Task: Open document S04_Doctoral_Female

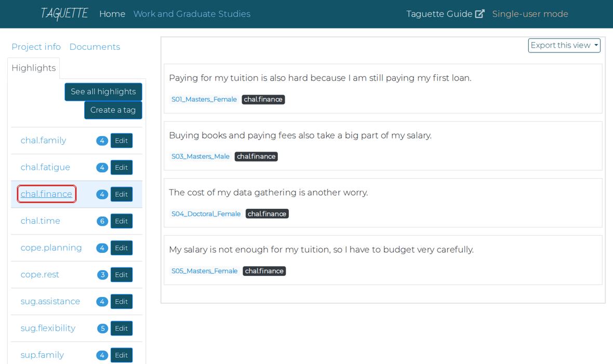Action: [x=206, y=214]
